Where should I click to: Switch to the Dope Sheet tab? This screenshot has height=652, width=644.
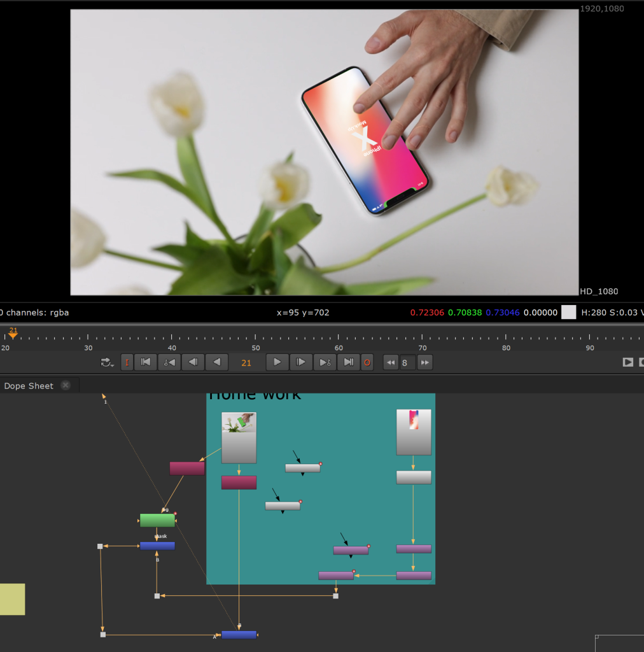[29, 386]
